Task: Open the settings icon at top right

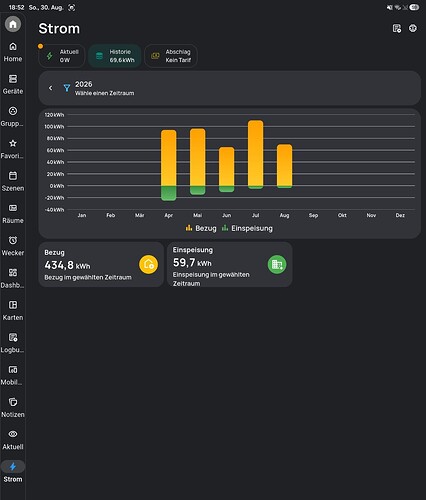Action: (413, 28)
